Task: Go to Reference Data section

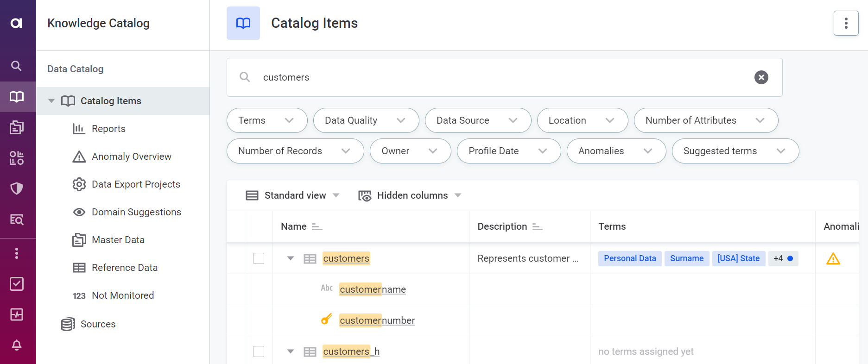Action: point(124,268)
